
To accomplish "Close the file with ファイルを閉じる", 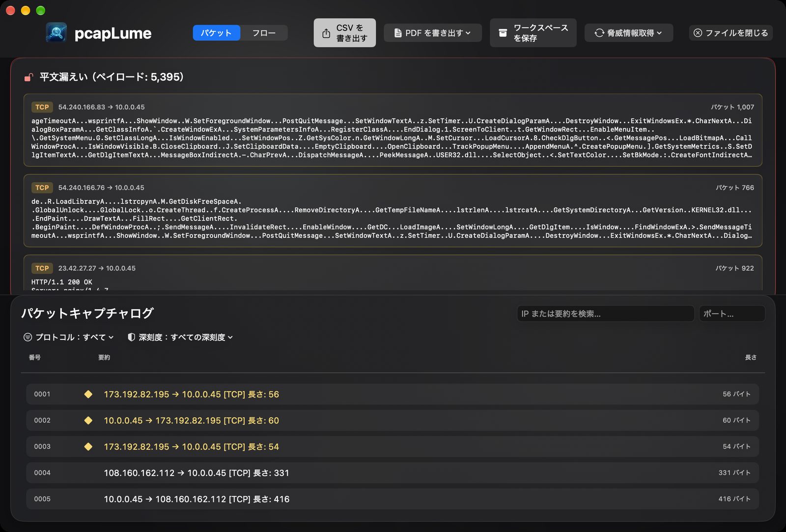I will [731, 33].
